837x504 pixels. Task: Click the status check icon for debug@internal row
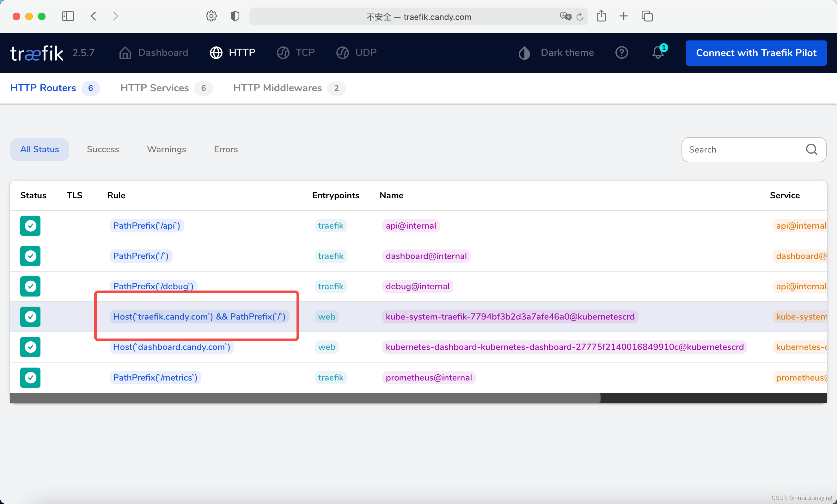[x=30, y=286]
